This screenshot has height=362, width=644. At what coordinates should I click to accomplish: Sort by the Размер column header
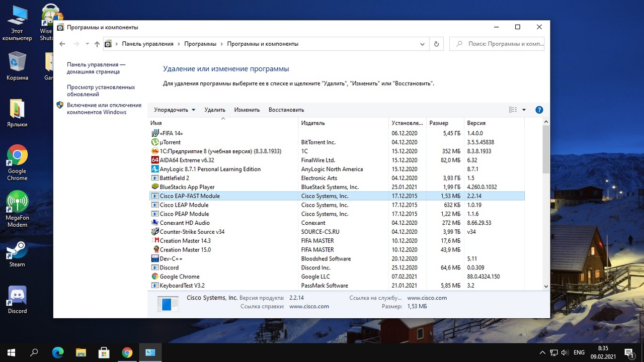445,123
